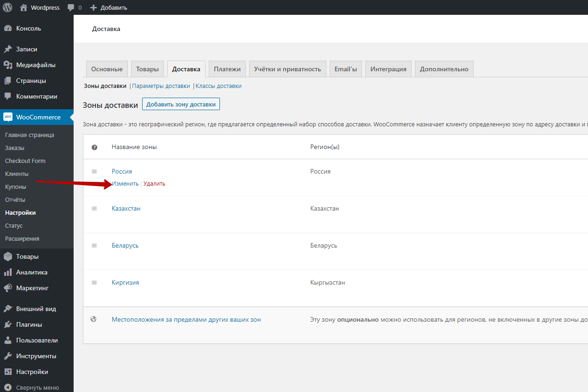Click the globe icon for other locations row

pyautogui.click(x=94, y=319)
